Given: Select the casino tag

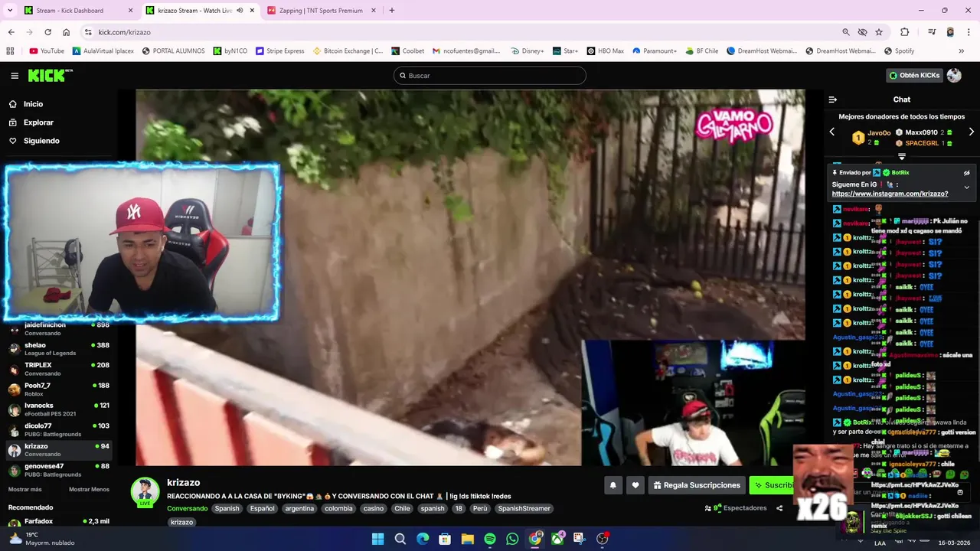Looking at the screenshot, I should 374,508.
